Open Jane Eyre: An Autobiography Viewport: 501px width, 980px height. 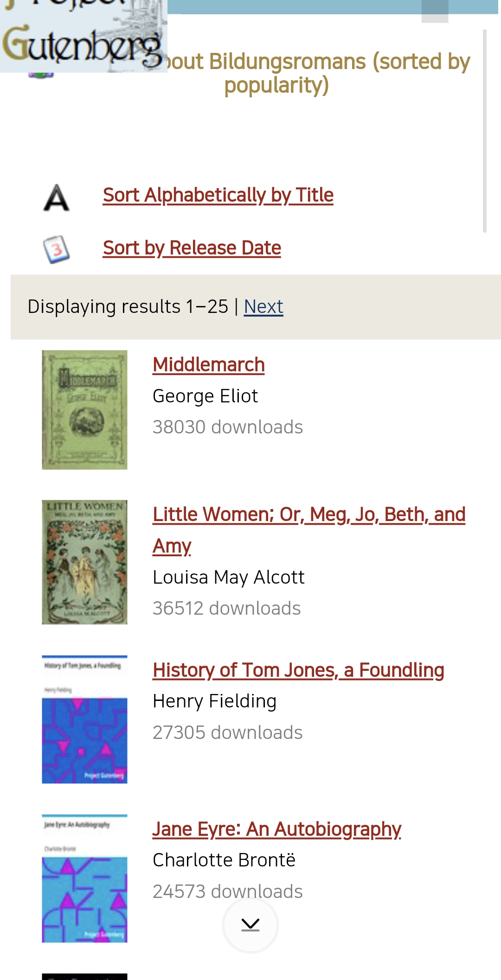pyautogui.click(x=277, y=829)
